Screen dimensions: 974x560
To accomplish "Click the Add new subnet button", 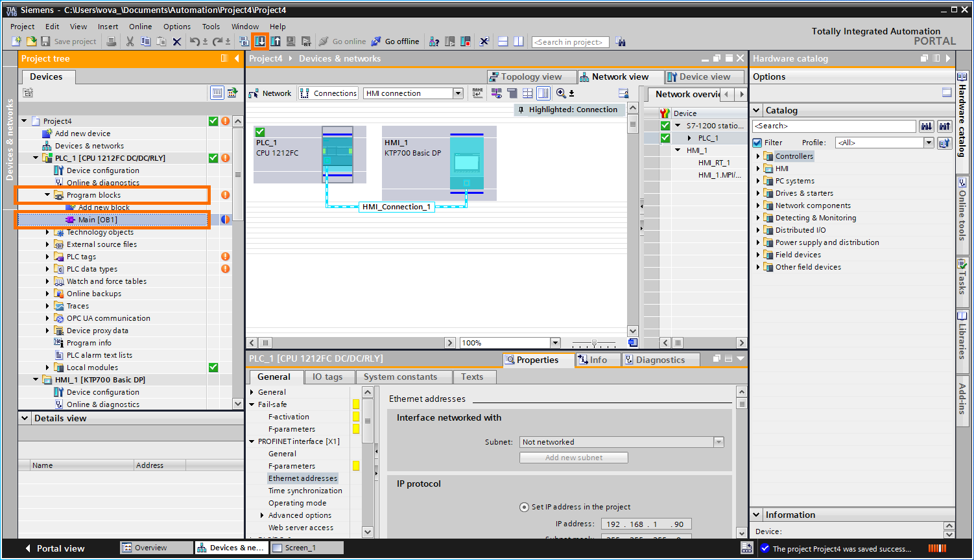I will coord(573,457).
